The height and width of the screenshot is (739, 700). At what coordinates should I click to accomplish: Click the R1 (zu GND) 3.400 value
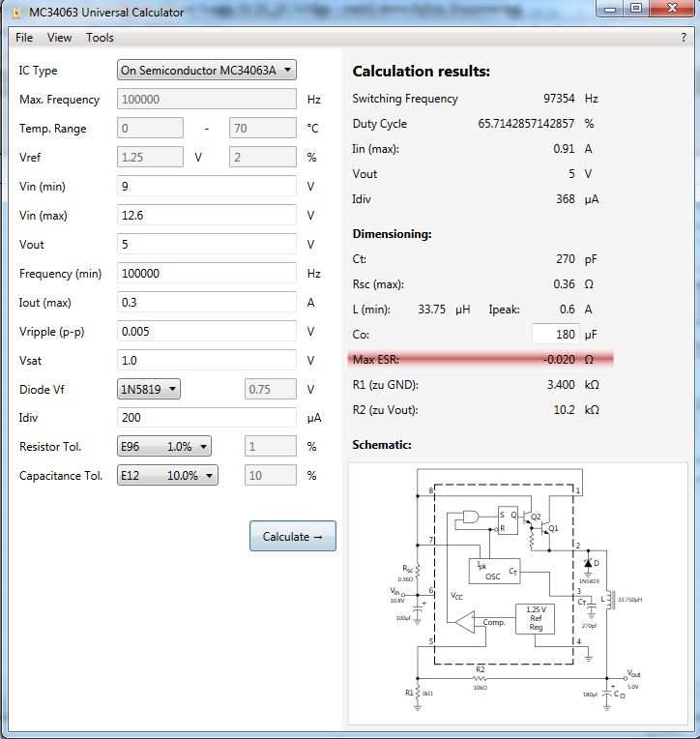click(x=561, y=385)
